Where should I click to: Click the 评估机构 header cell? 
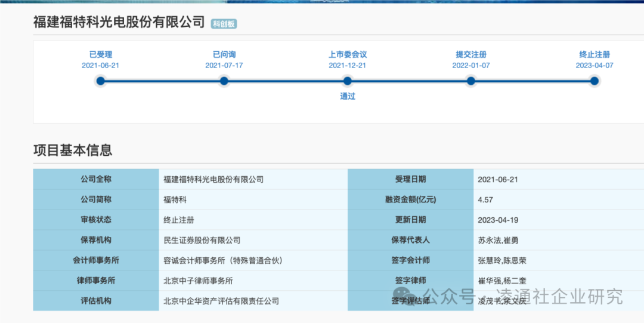coord(96,301)
